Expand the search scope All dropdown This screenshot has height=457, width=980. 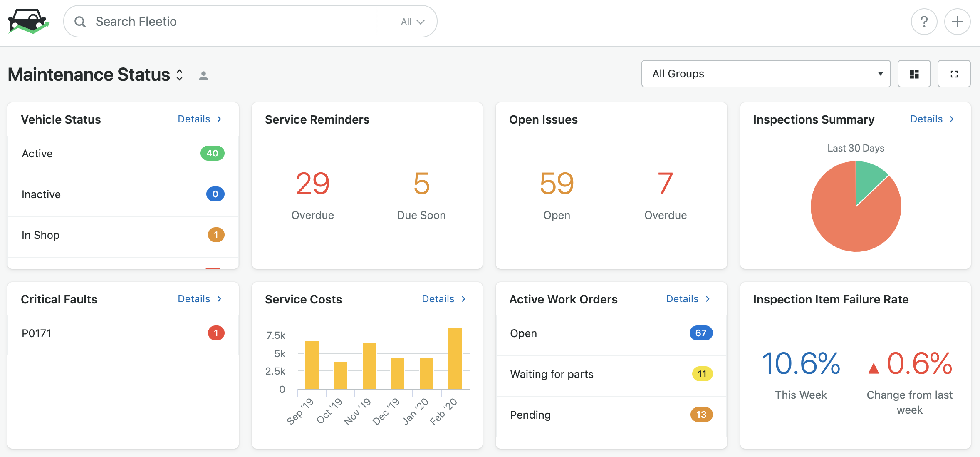[x=412, y=22]
